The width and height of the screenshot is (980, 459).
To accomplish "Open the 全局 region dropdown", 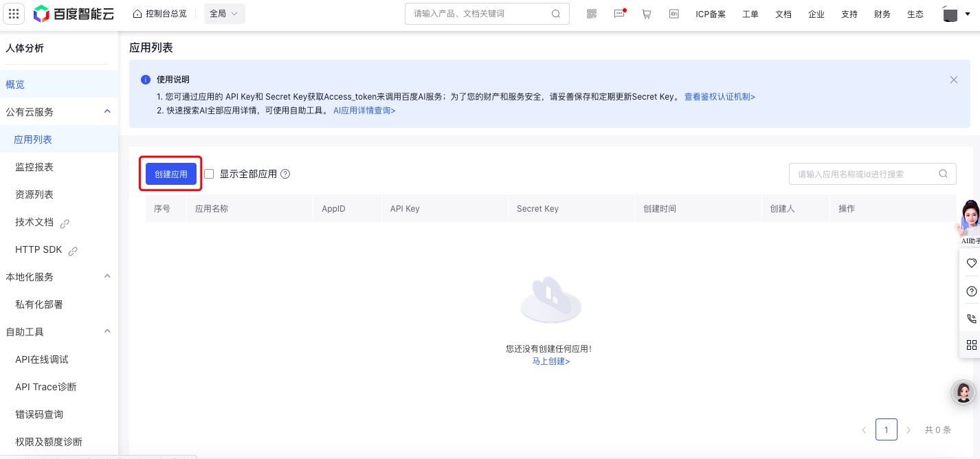I will point(224,13).
